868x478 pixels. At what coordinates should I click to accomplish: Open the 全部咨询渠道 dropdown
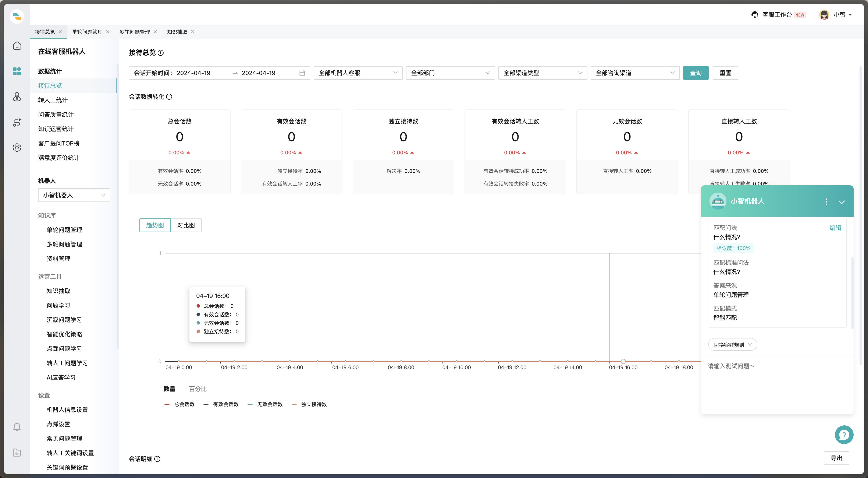pos(635,73)
